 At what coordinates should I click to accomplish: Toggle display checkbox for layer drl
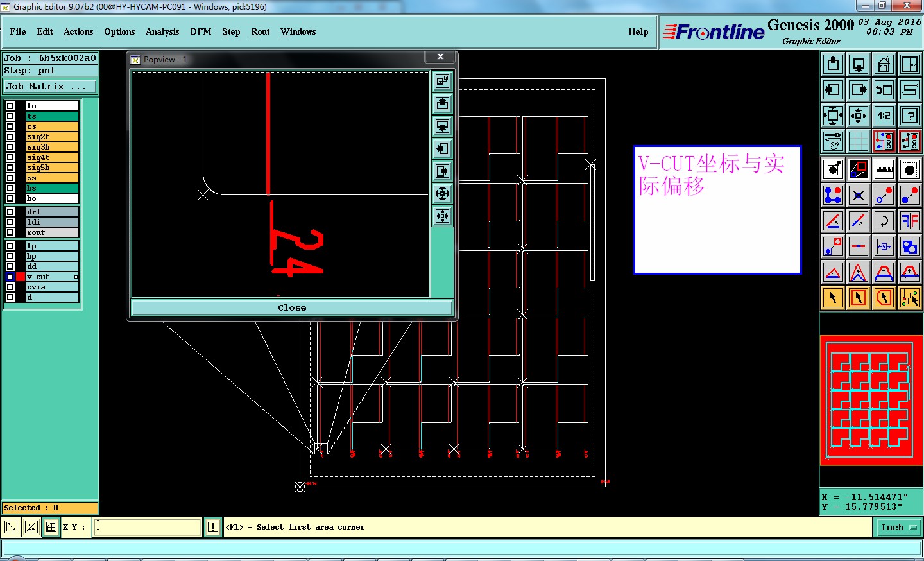(x=10, y=212)
